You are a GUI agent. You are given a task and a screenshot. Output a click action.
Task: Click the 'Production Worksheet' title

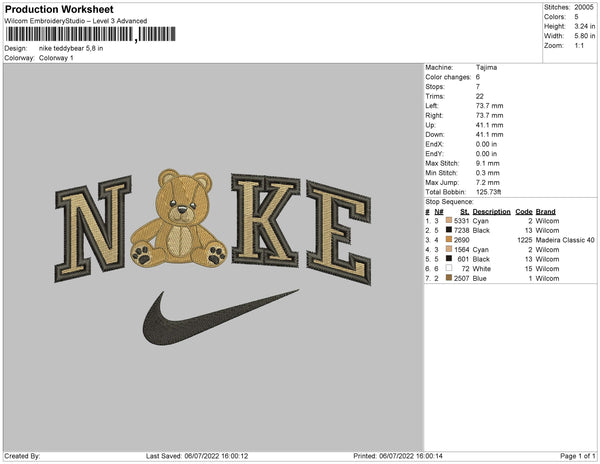point(59,9)
